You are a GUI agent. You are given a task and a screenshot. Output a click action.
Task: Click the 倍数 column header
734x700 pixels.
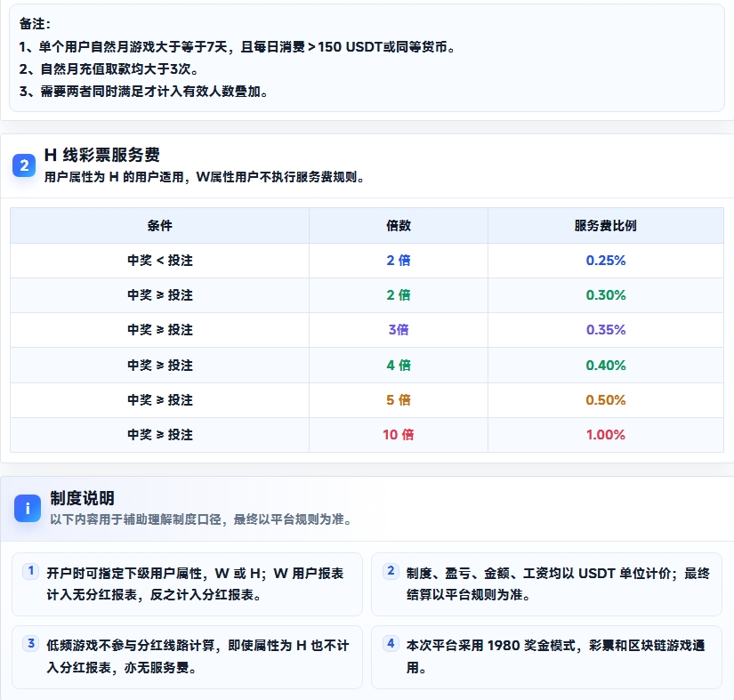tap(399, 226)
